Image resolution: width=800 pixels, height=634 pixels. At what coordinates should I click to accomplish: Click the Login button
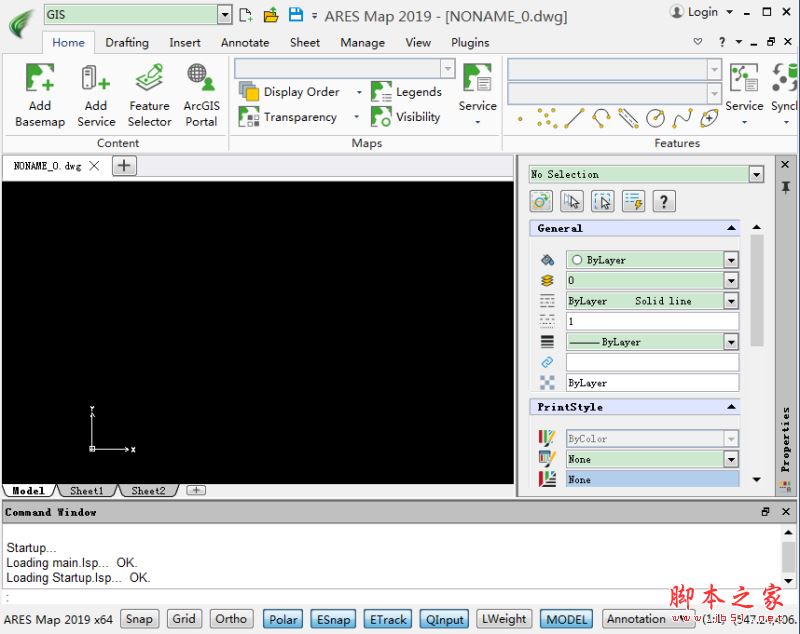point(701,12)
